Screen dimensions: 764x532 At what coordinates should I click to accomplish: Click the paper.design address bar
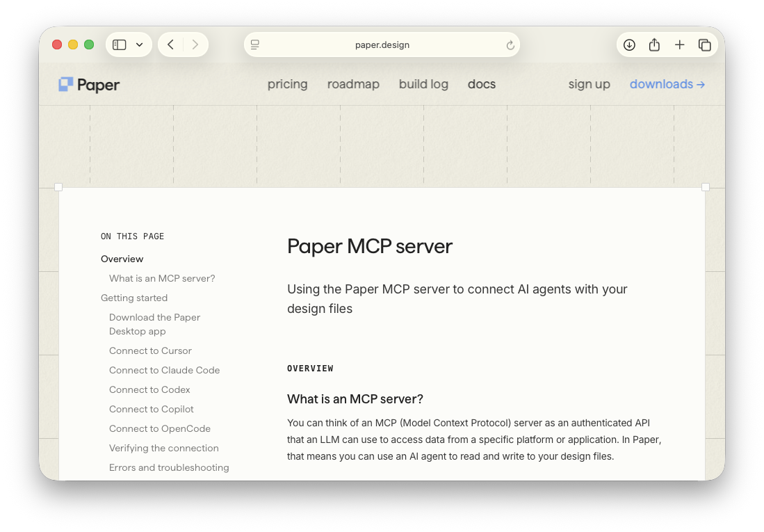(x=382, y=44)
